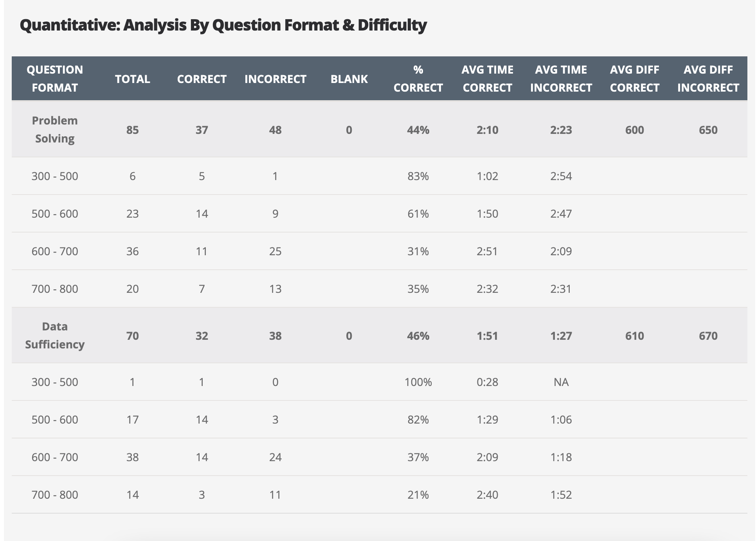The height and width of the screenshot is (541, 756).
Task: Click the 44% Problem Solving cell
Action: click(x=418, y=130)
